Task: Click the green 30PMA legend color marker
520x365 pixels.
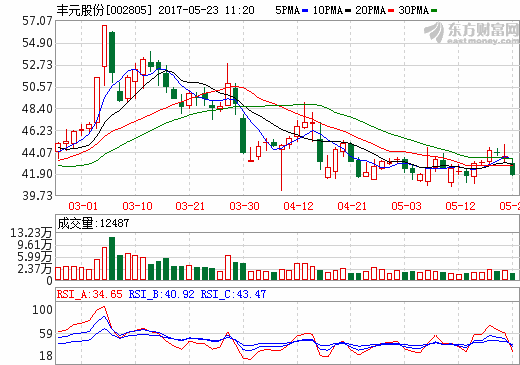Action: click(434, 11)
